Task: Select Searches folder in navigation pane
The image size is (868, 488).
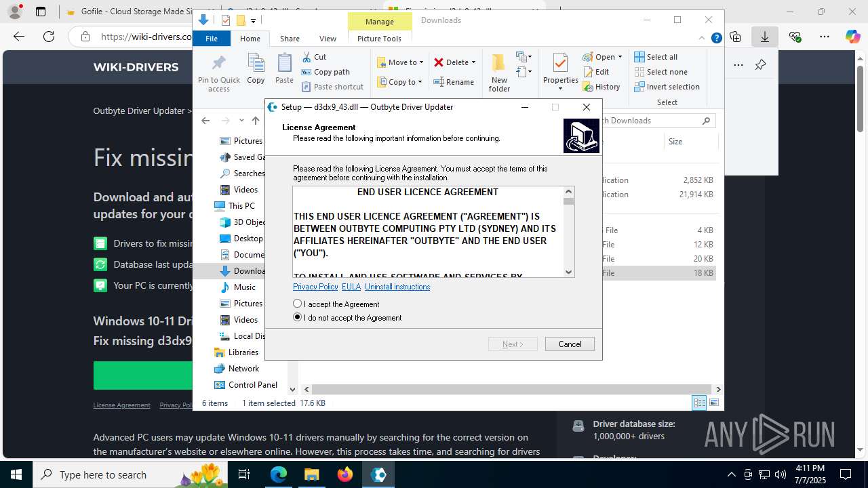Action: 242,174
